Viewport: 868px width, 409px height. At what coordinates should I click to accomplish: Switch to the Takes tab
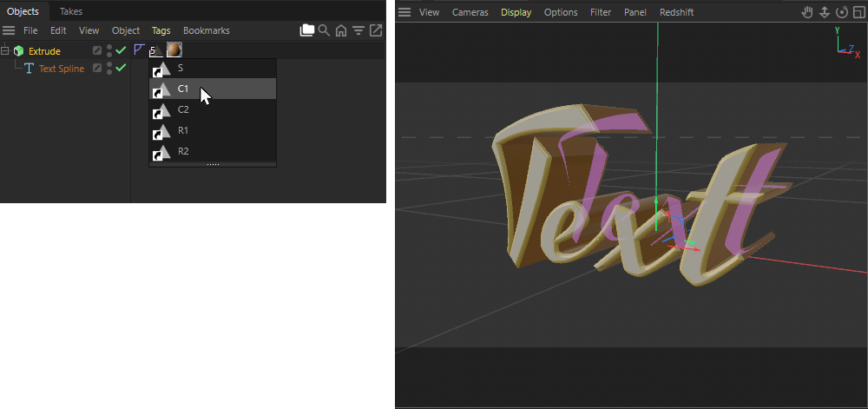(x=71, y=11)
